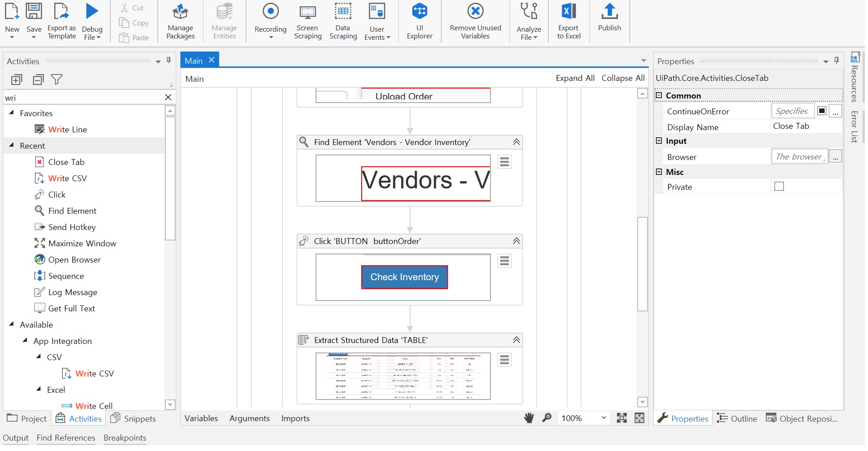
Task: Open the designer tab list dropdown
Action: pyautogui.click(x=643, y=61)
